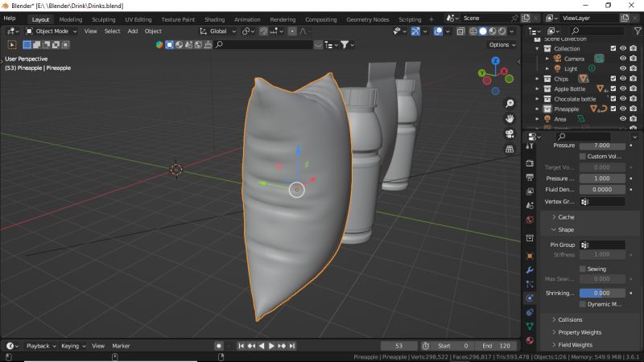Switch to the Sculpting workspace tab
Image resolution: width=644 pixels, height=362 pixels.
pyautogui.click(x=104, y=19)
